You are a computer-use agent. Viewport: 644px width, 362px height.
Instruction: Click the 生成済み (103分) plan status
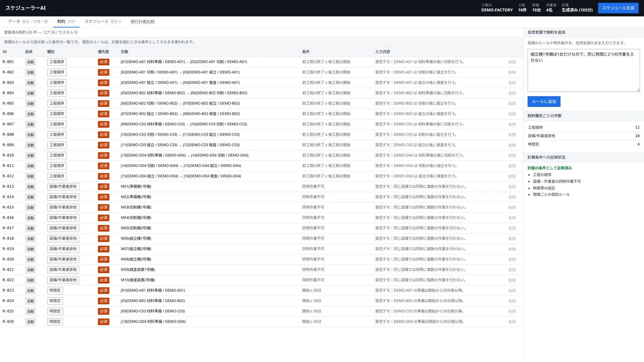point(577,10)
